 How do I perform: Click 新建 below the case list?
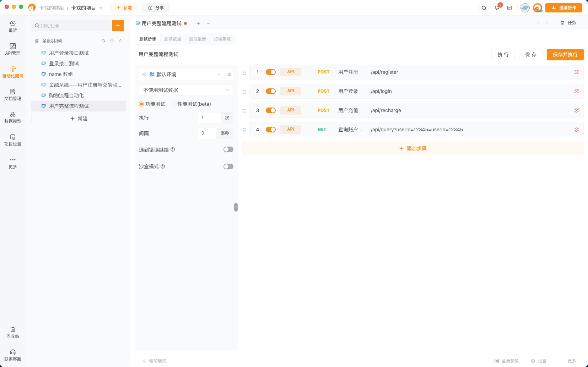(x=79, y=119)
